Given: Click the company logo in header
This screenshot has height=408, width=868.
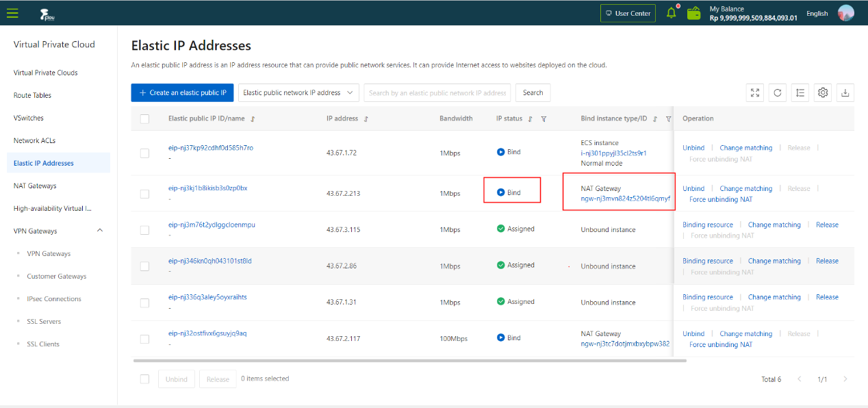Looking at the screenshot, I should coord(46,13).
